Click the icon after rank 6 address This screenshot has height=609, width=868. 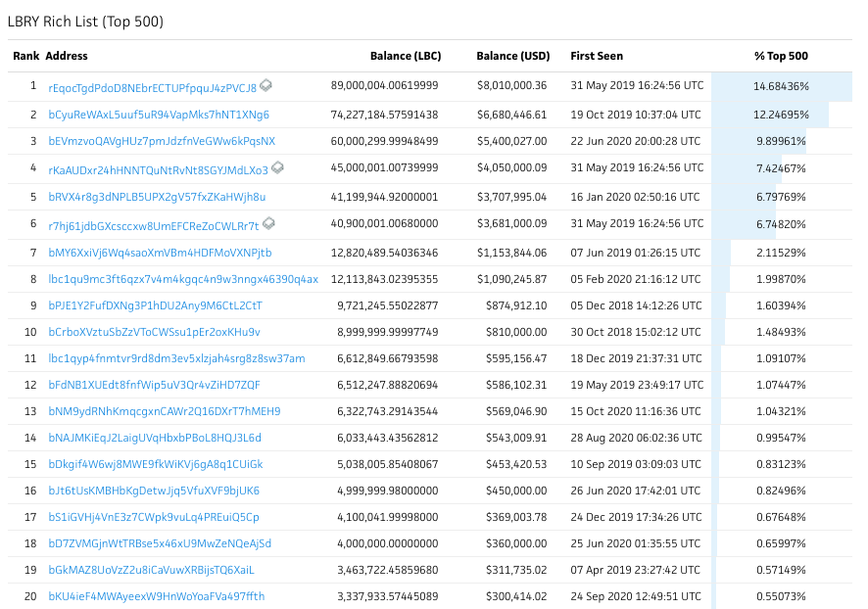click(269, 224)
